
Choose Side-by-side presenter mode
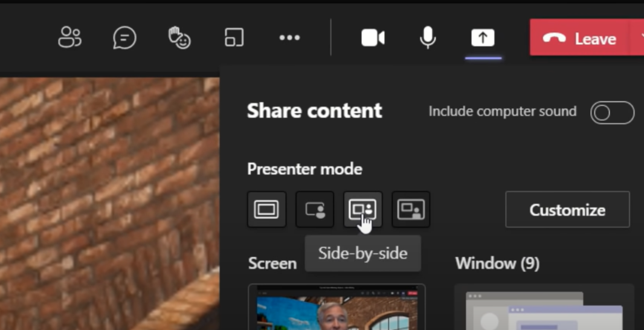coord(363,210)
